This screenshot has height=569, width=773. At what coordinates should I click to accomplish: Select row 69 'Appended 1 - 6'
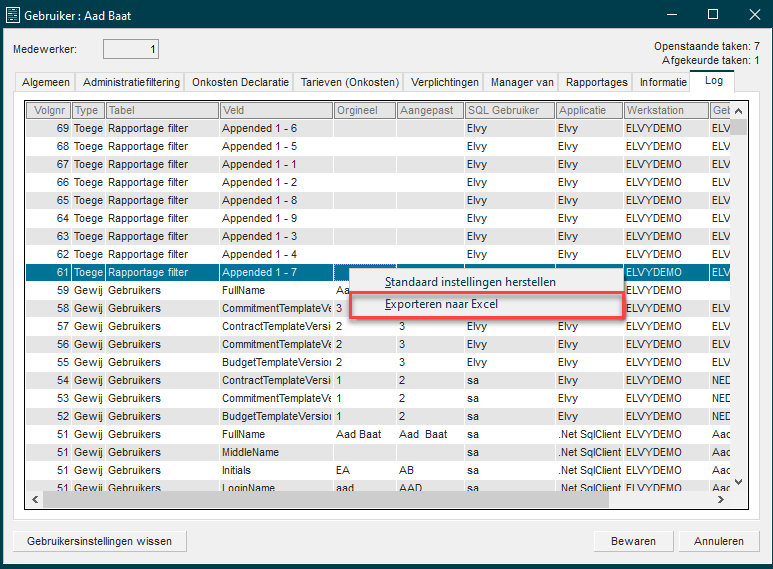click(x=378, y=128)
